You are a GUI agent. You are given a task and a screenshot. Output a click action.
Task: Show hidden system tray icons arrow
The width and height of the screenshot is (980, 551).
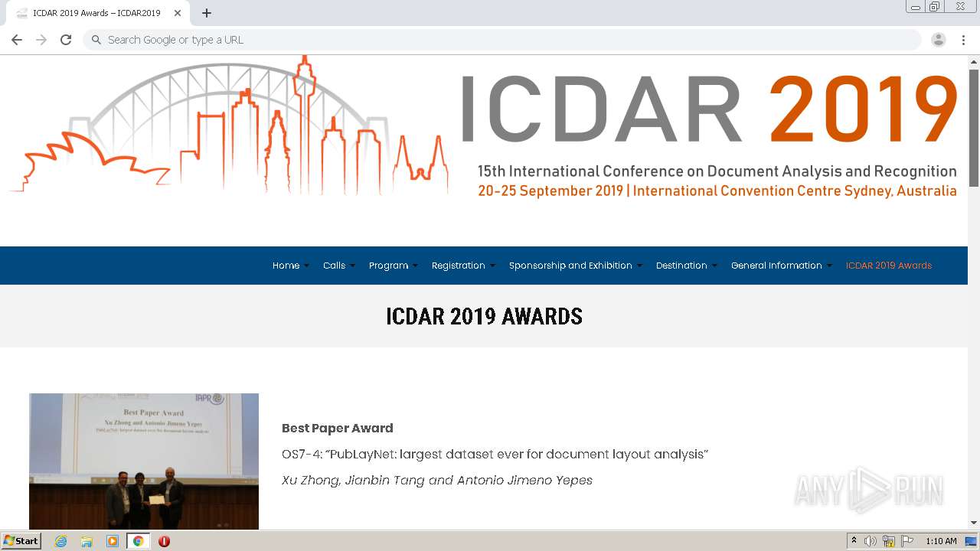854,541
